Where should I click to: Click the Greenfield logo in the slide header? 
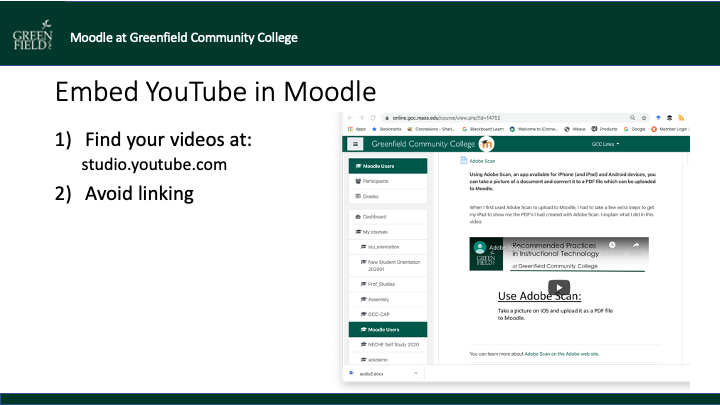(x=33, y=35)
